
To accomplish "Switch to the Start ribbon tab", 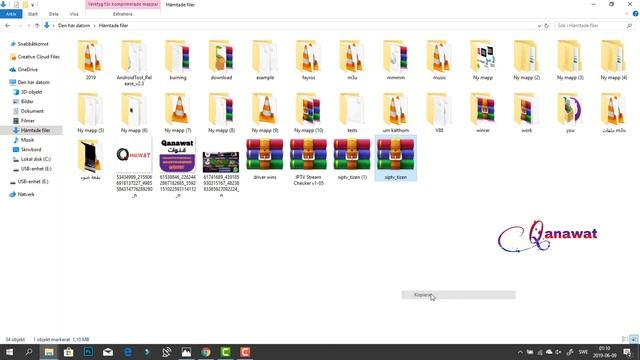I will click(x=33, y=14).
